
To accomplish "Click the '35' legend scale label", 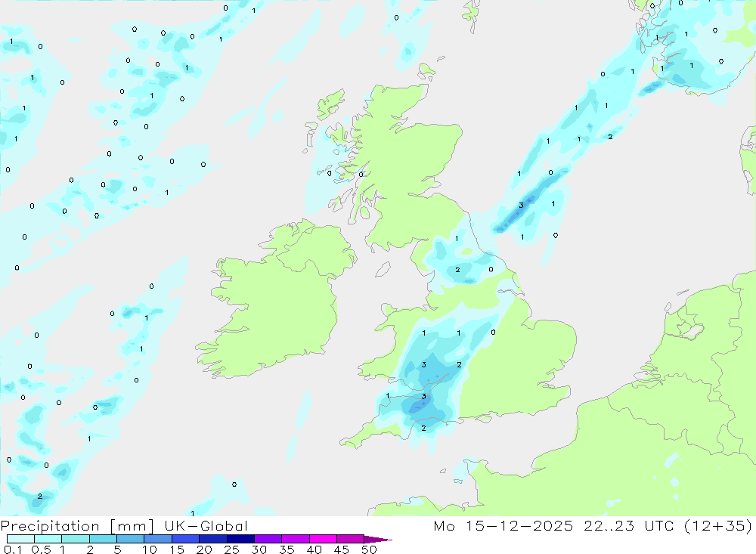I will click(x=287, y=549).
